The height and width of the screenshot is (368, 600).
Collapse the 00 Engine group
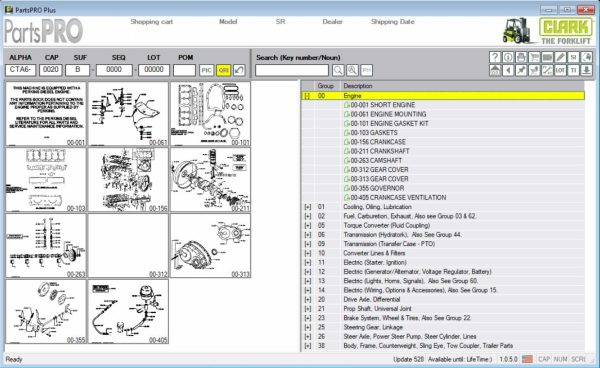tap(307, 96)
